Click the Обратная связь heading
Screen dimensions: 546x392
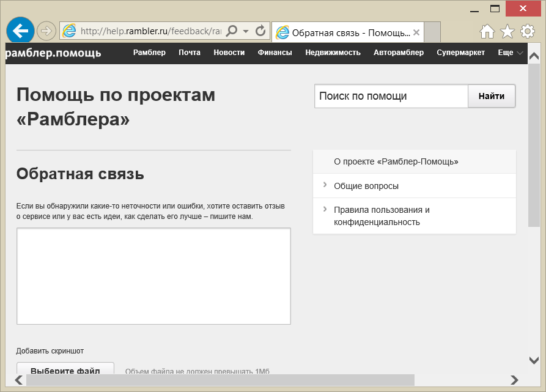point(80,174)
